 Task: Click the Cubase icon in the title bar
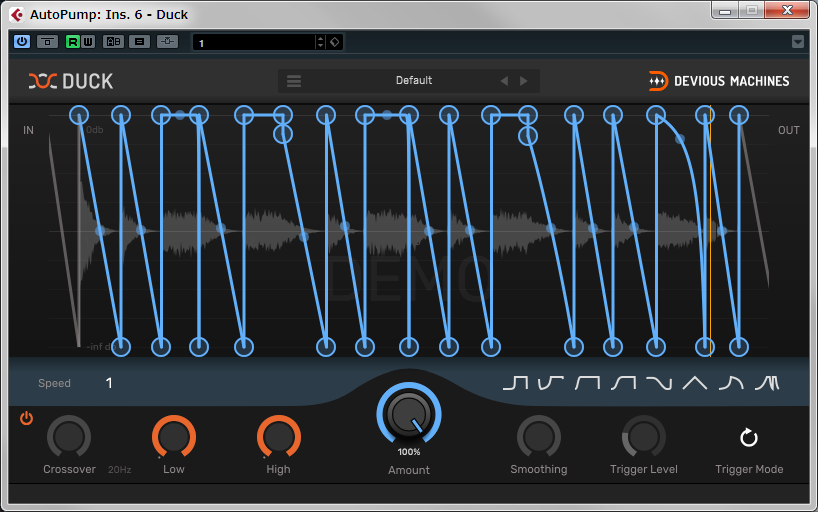(x=17, y=15)
